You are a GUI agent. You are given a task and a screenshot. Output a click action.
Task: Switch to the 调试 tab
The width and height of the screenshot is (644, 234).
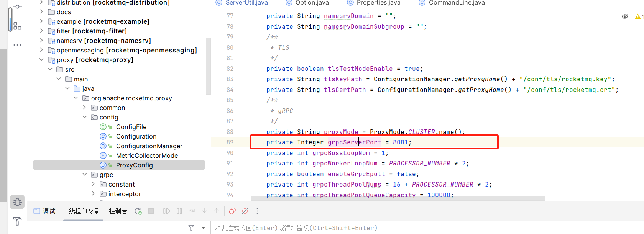[44, 211]
